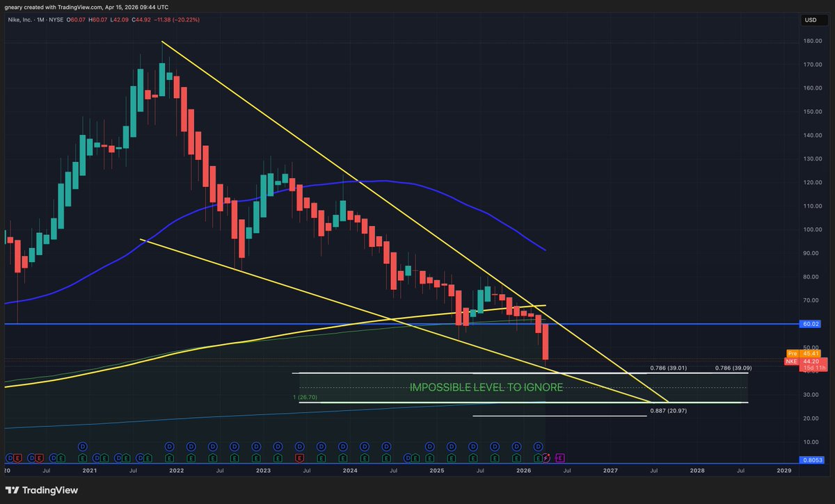Click the purple upcoming earnings marker

tap(560, 457)
